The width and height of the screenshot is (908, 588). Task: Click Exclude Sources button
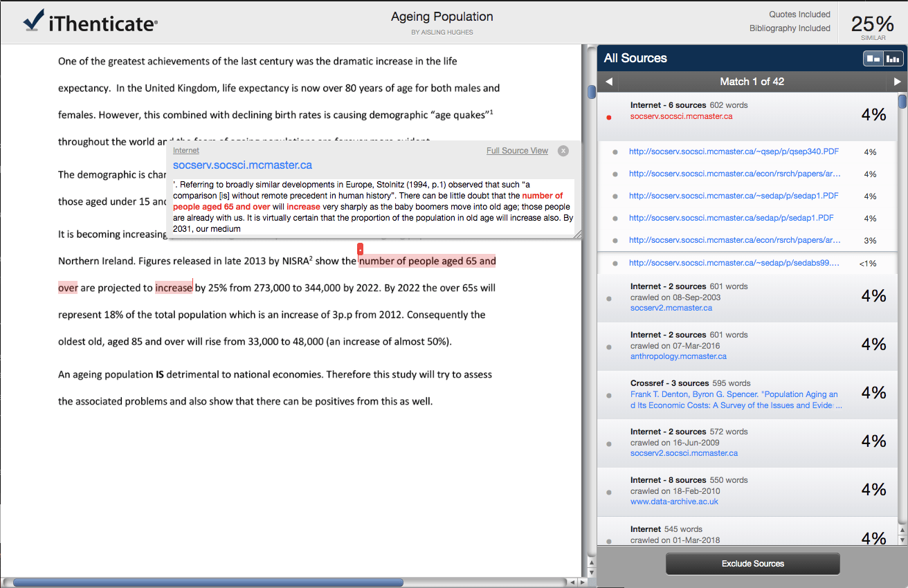[752, 564]
